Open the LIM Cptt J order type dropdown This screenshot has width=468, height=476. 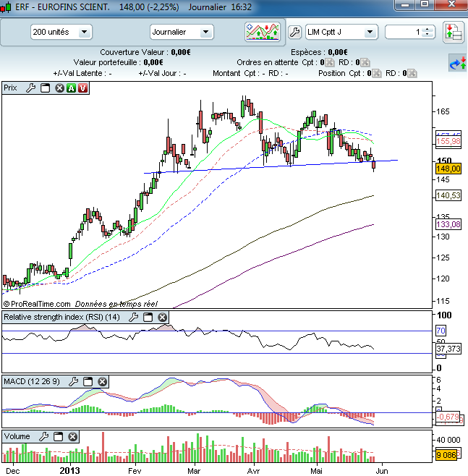(x=341, y=32)
